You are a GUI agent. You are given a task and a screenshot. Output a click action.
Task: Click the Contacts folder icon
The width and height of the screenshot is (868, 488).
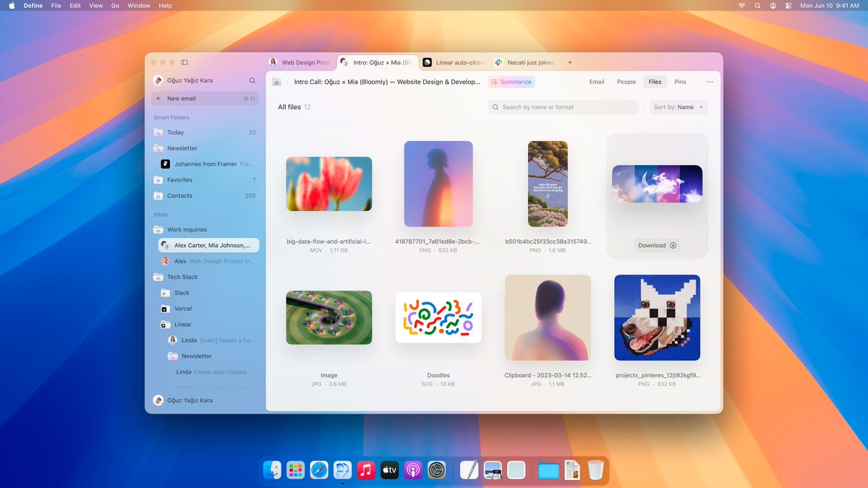coord(158,196)
